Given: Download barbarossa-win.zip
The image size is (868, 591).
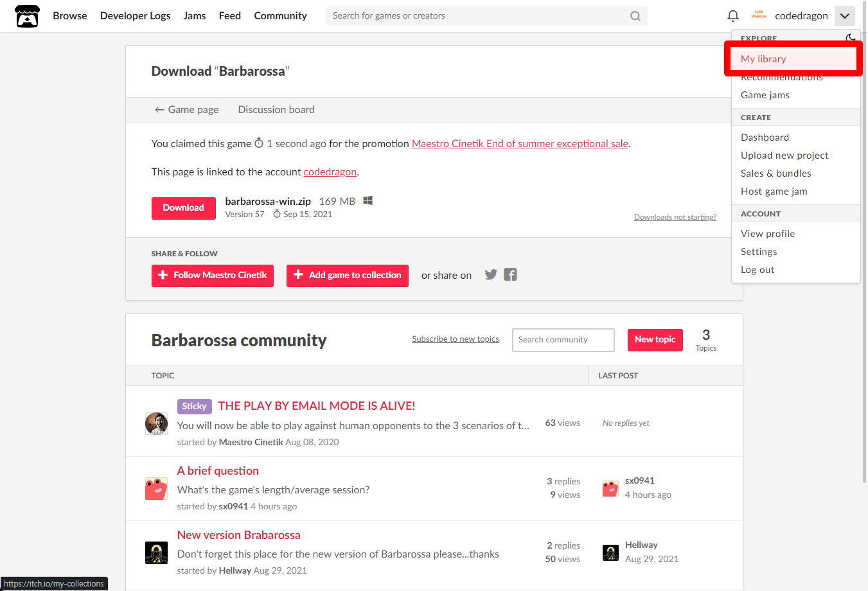Looking at the screenshot, I should [x=183, y=208].
